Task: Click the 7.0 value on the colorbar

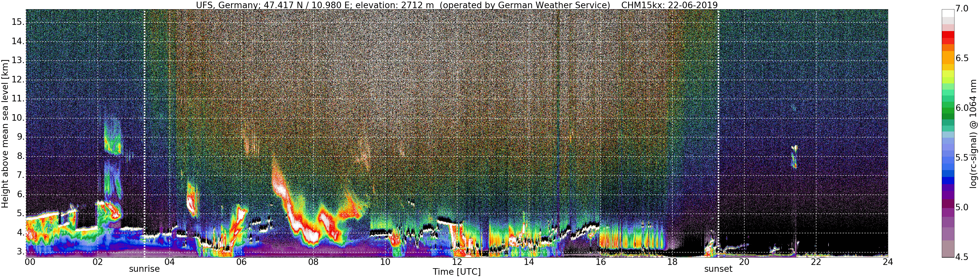Action: (x=962, y=9)
